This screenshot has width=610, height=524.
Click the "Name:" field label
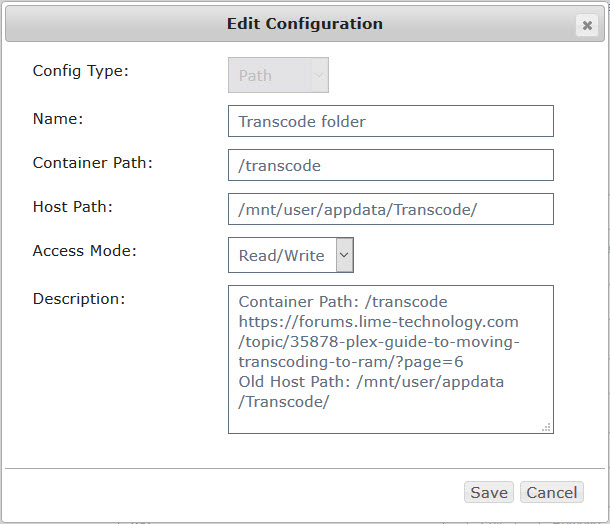tap(58, 118)
